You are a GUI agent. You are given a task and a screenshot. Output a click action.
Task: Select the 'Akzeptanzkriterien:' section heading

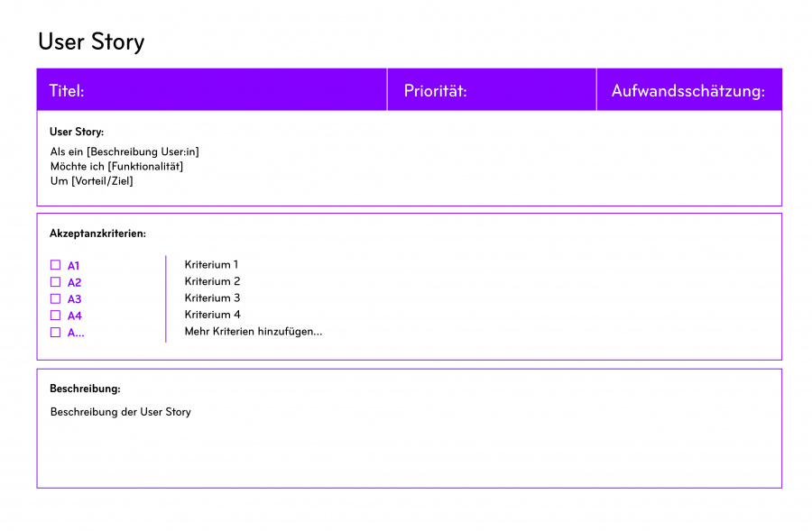(97, 233)
